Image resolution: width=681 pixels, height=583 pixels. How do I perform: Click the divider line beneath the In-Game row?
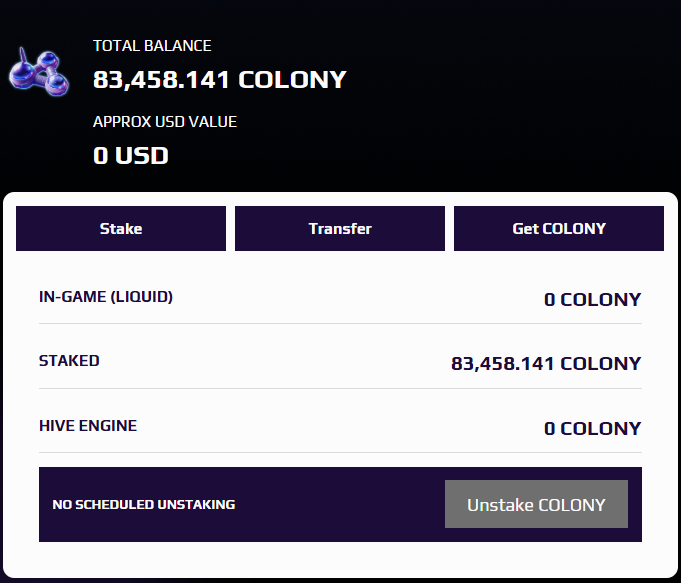click(340, 324)
